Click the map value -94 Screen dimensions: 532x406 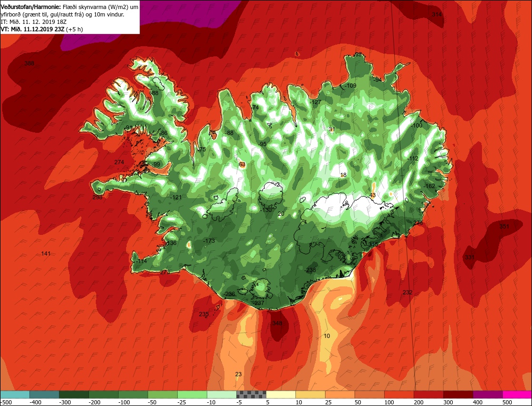pyautogui.click(x=377, y=80)
